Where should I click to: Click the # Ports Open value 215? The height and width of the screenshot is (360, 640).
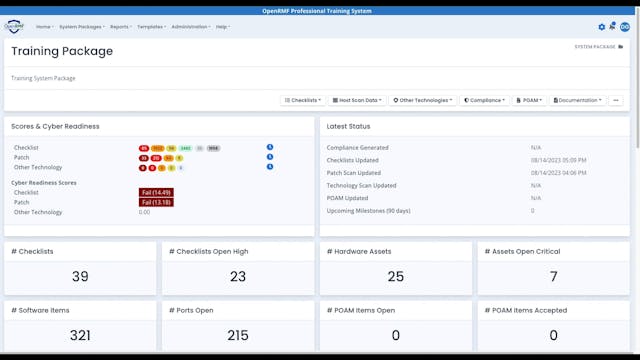tap(238, 335)
